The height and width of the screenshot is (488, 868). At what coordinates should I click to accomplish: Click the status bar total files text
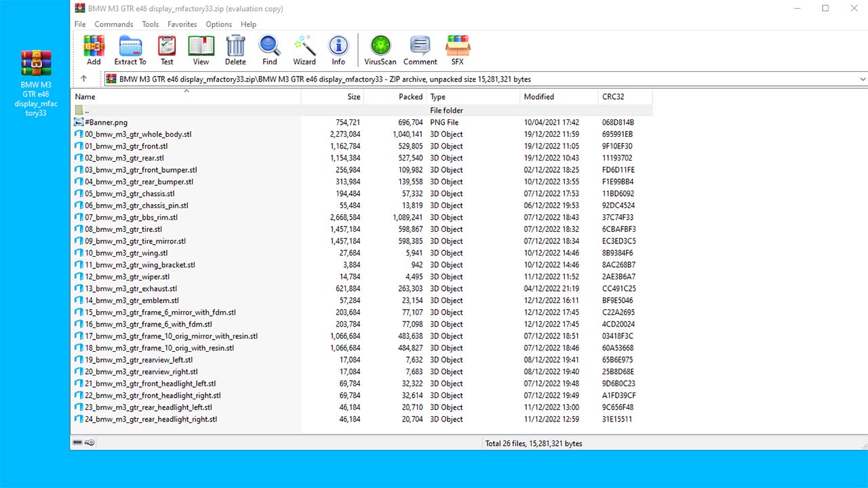(534, 443)
